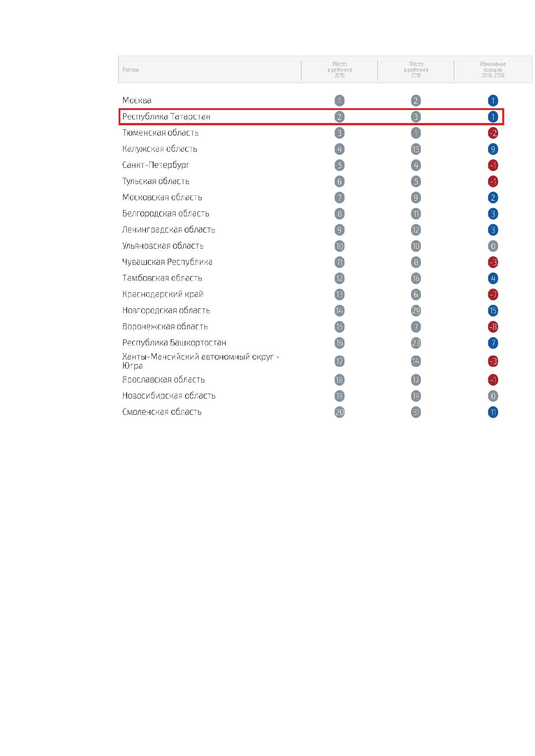Screen dimensions: 535x756
Task: Click the blue 7 badge for Республика Башкортостан
Action: click(x=493, y=343)
